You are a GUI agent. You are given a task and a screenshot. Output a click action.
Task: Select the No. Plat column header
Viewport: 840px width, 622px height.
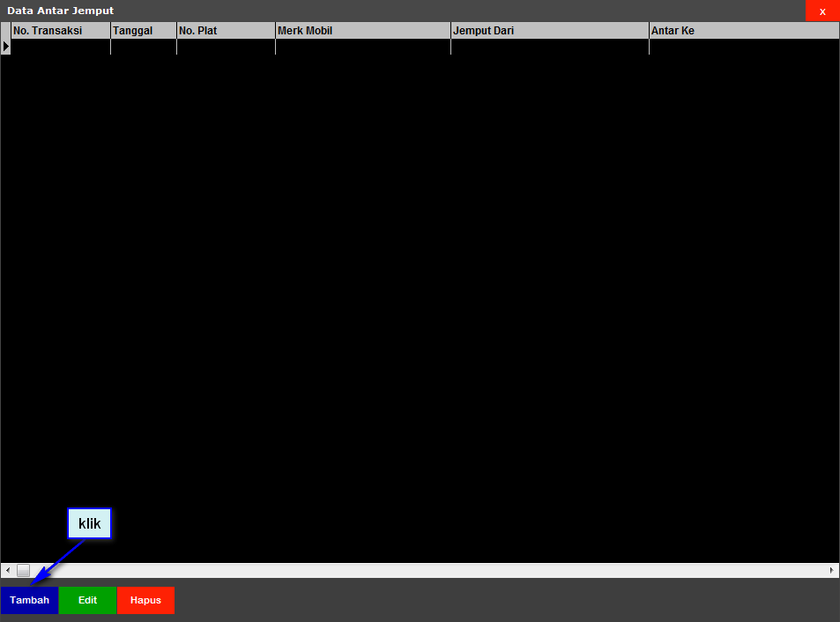pos(226,31)
